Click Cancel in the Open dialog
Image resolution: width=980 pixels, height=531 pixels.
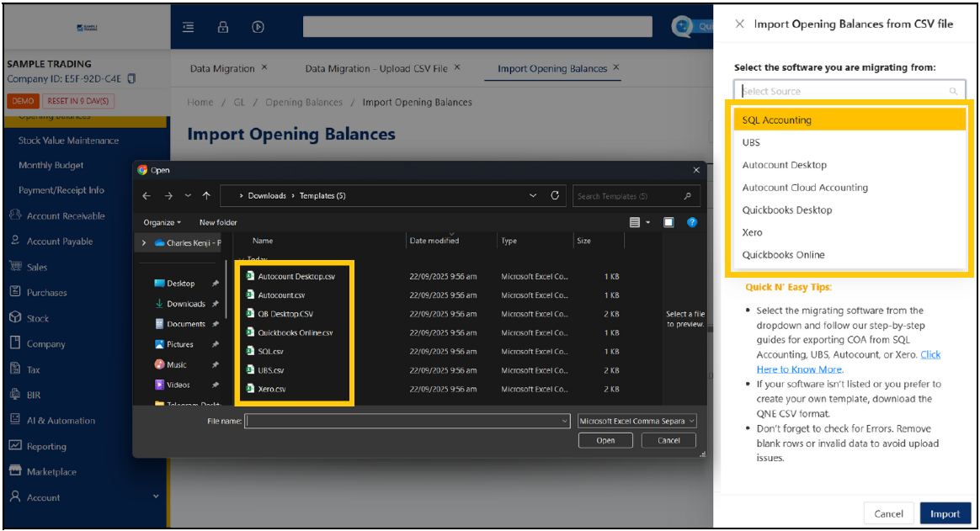click(x=668, y=440)
